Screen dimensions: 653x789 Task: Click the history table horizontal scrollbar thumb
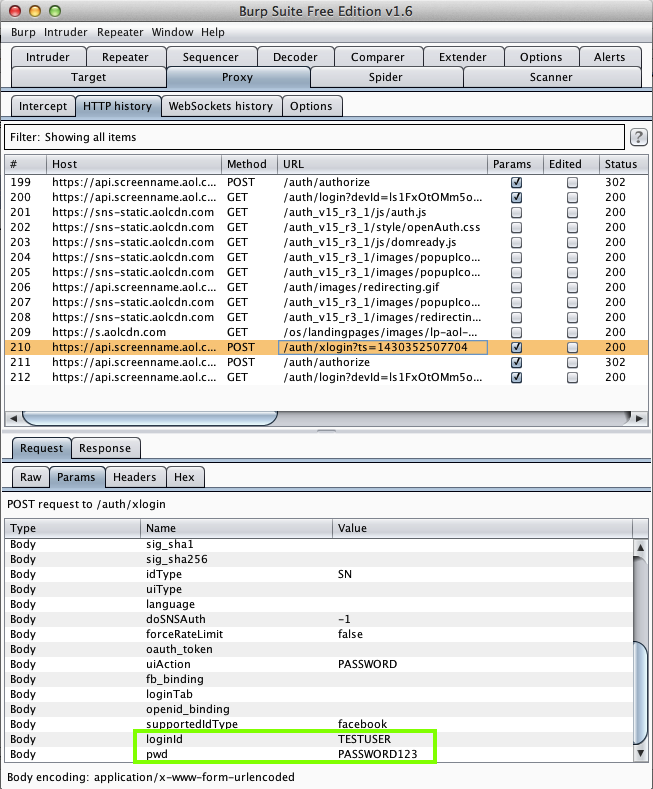tap(150, 418)
